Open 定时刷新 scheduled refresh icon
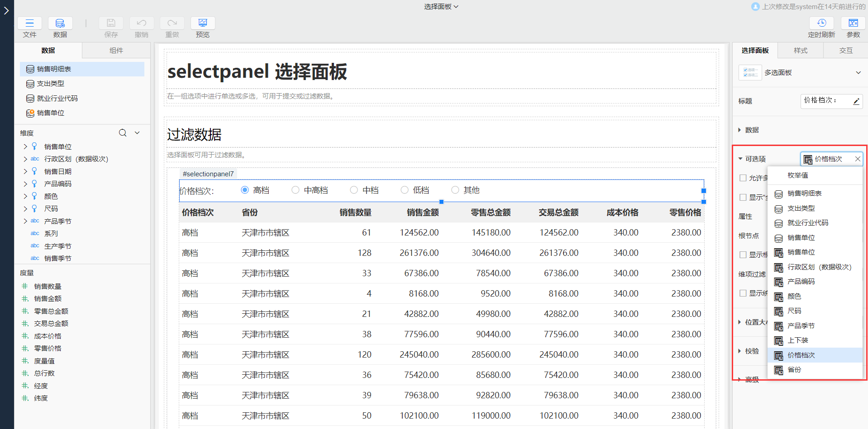Screen dimensions: 868x429 point(821,24)
